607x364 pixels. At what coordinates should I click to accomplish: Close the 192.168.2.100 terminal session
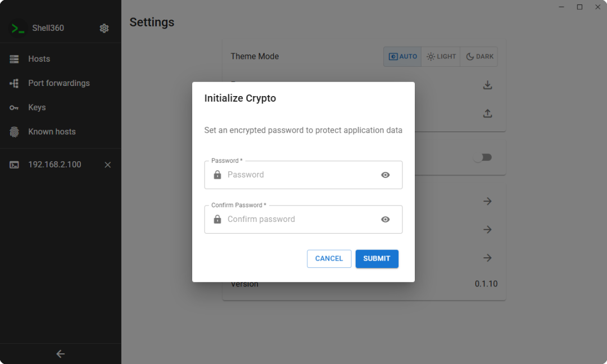pyautogui.click(x=108, y=165)
